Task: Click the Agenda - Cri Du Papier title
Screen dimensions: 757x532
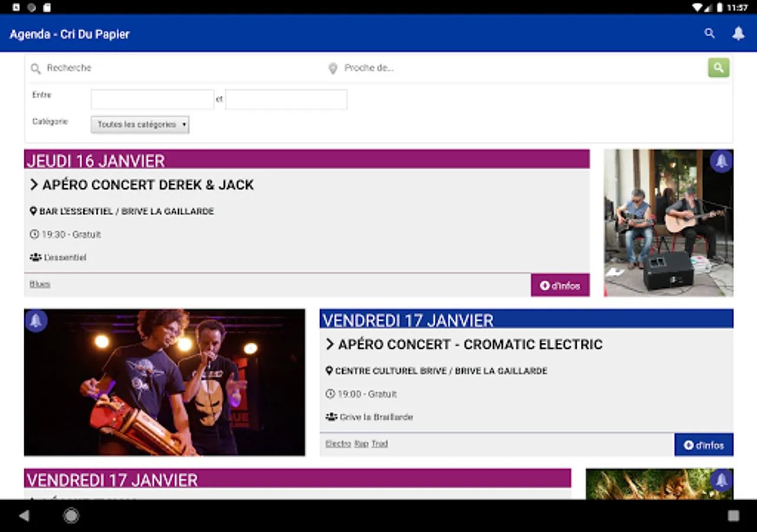Action: pyautogui.click(x=70, y=34)
